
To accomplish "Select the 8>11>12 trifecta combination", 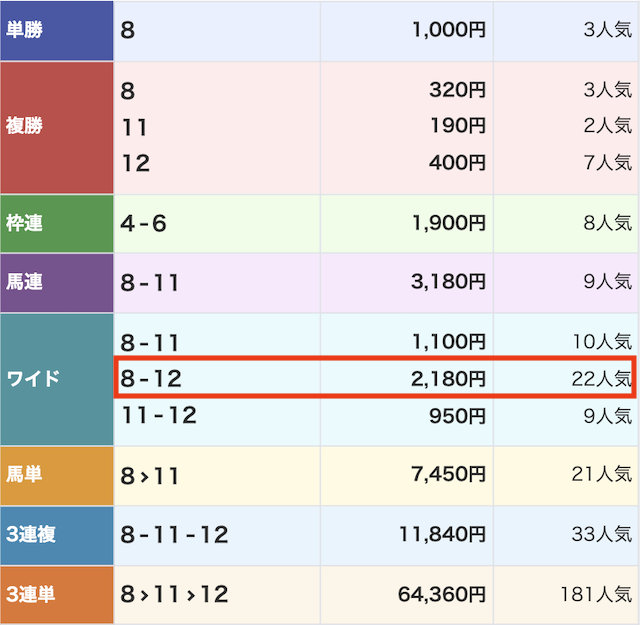I will pyautogui.click(x=175, y=595).
